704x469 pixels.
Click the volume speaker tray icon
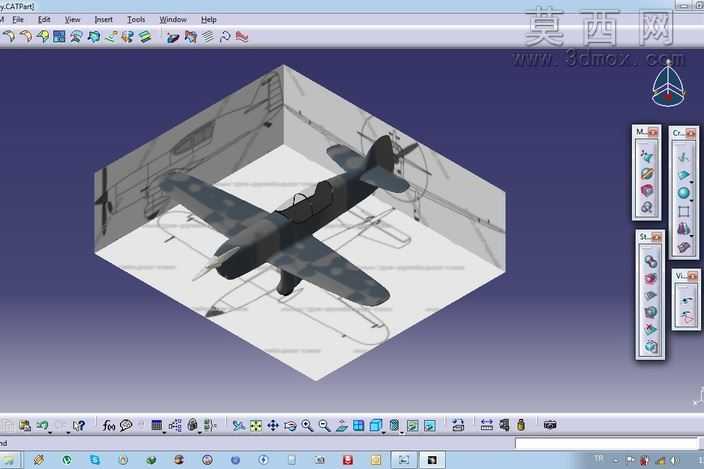coord(673,460)
